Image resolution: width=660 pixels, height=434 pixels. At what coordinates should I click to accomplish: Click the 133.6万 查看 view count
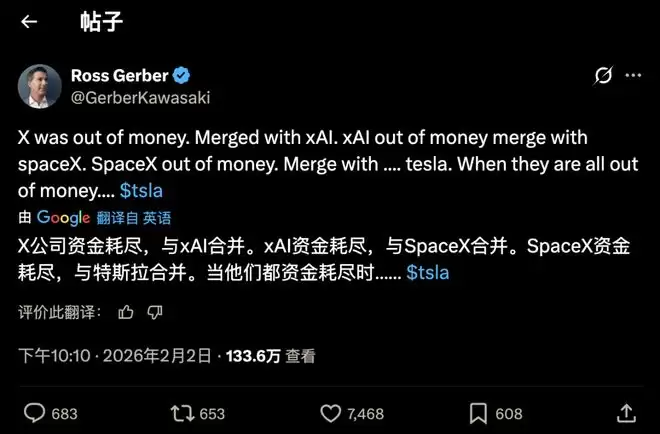pyautogui.click(x=271, y=355)
